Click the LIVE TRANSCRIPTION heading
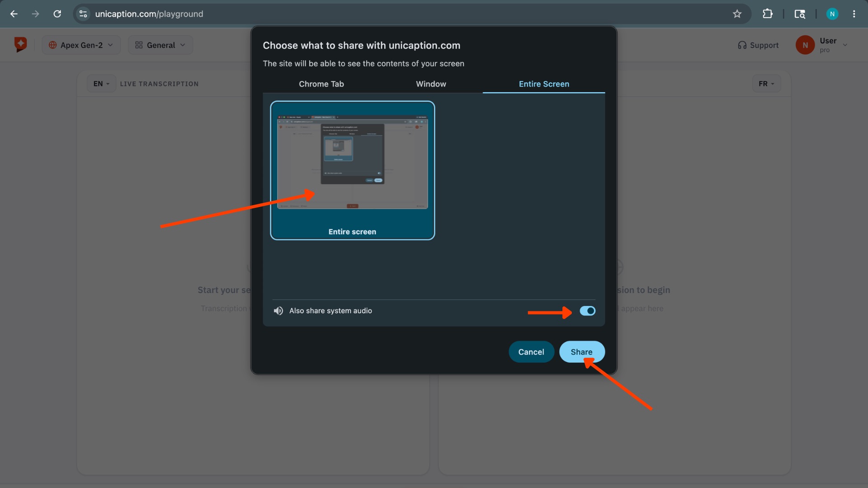The image size is (868, 488). (x=159, y=84)
